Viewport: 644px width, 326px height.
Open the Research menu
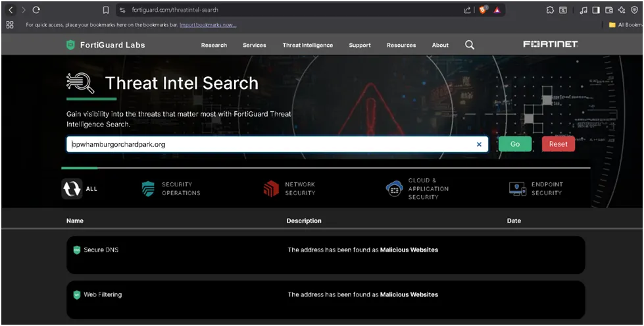point(214,45)
